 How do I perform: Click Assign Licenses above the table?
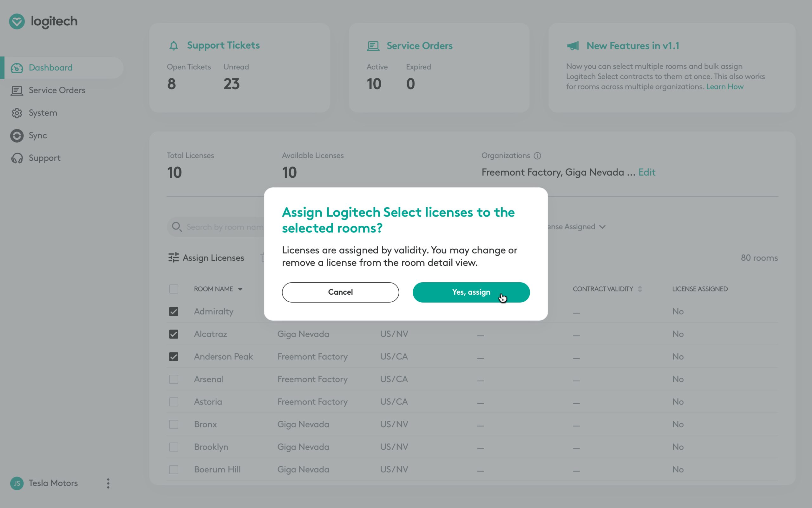pos(206,258)
